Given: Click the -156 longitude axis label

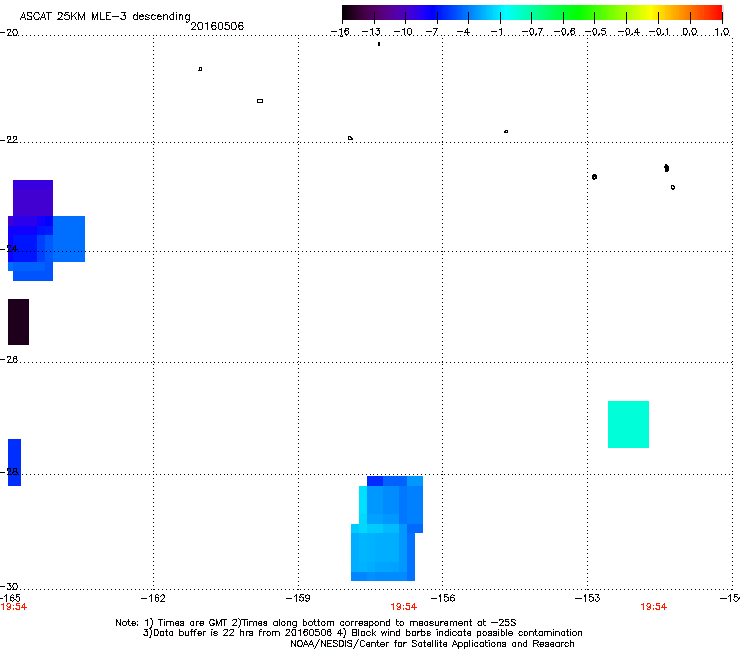Looking at the screenshot, I should pos(443,599).
